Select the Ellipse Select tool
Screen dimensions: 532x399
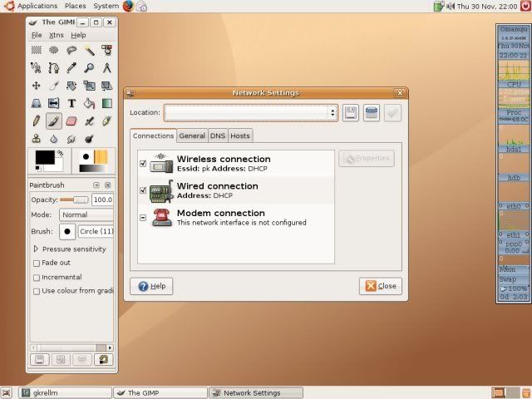(54, 50)
